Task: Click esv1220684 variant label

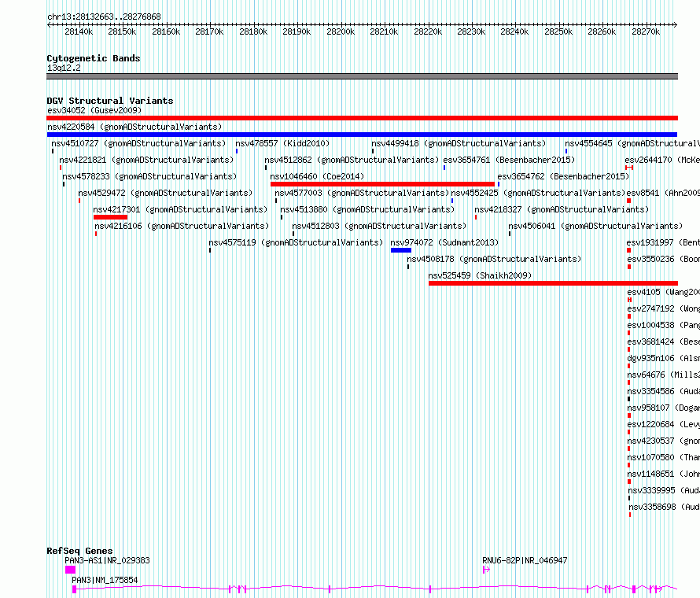Action: (663, 424)
